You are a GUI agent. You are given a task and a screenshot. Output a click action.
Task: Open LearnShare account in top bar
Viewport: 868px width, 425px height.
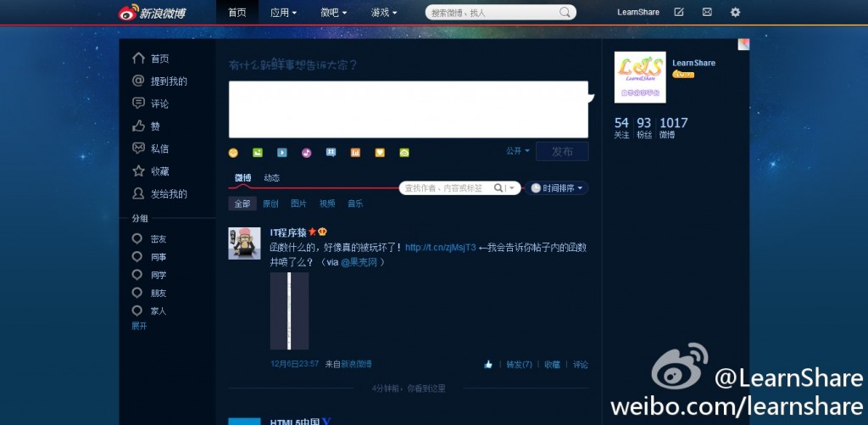638,12
